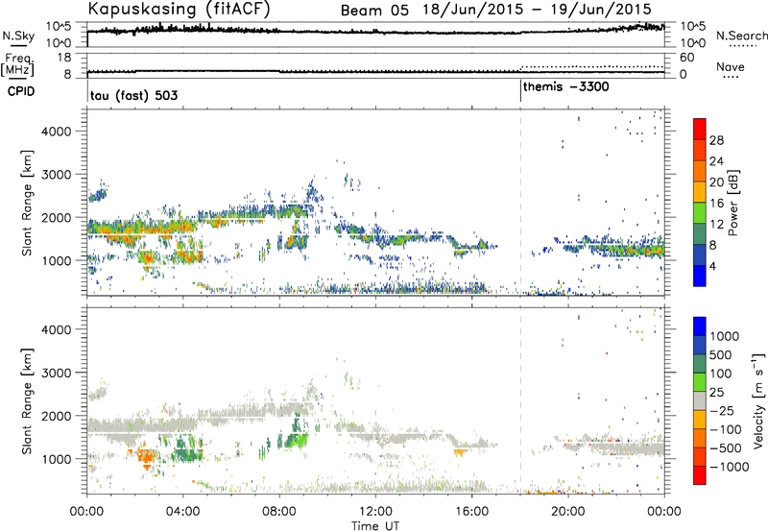768x532 pixels.
Task: Click the Freq. [MHz] label
Action: point(17,64)
